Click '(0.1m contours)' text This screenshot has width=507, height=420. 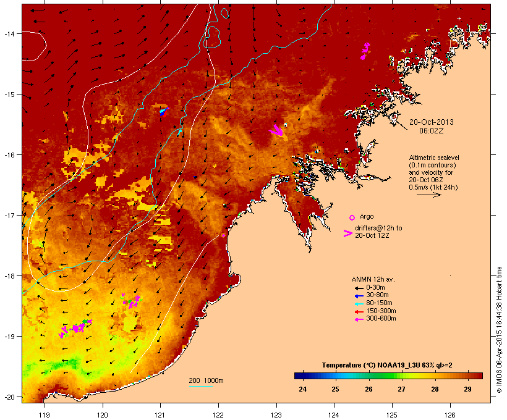[432, 165]
